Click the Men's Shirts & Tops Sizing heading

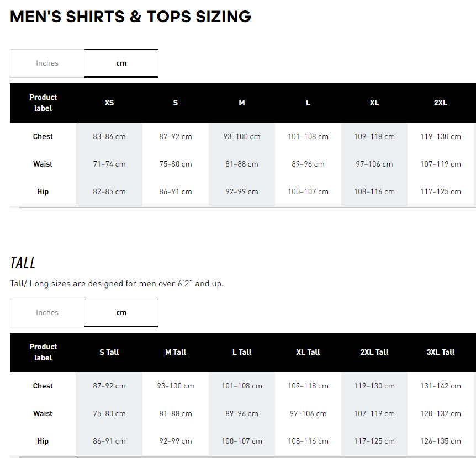pos(130,17)
